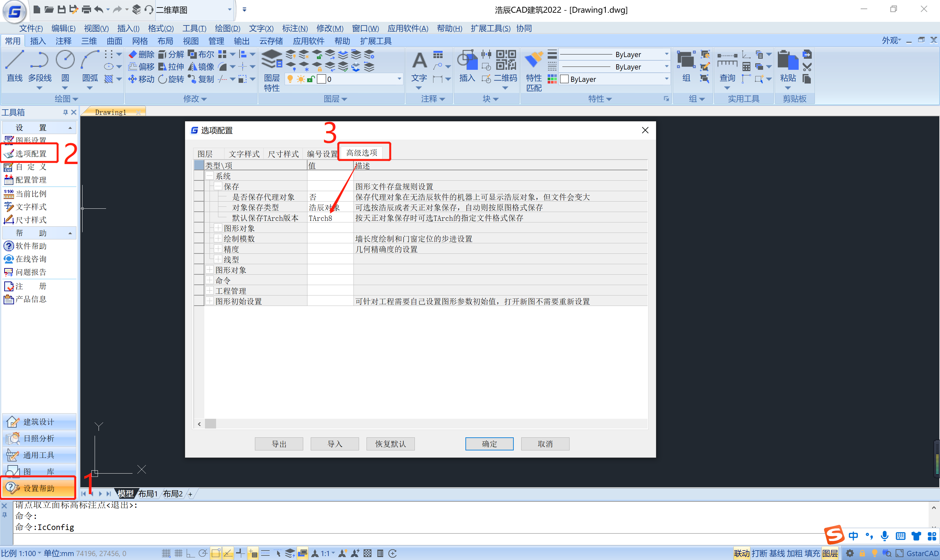Viewport: 940px width, 560px height.
Task: Toggle 填充 mode in status bar
Action: pos(812,553)
